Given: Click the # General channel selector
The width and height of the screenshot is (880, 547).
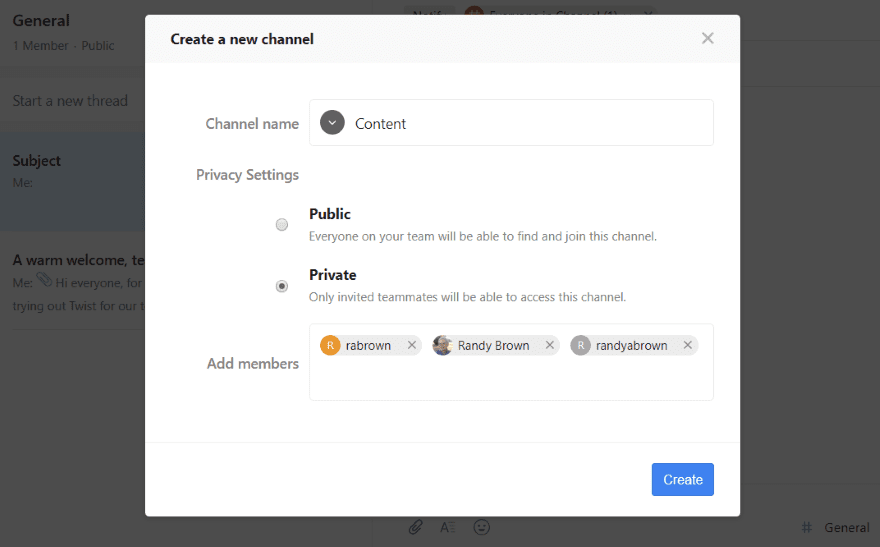Looking at the screenshot, I should coord(835,527).
